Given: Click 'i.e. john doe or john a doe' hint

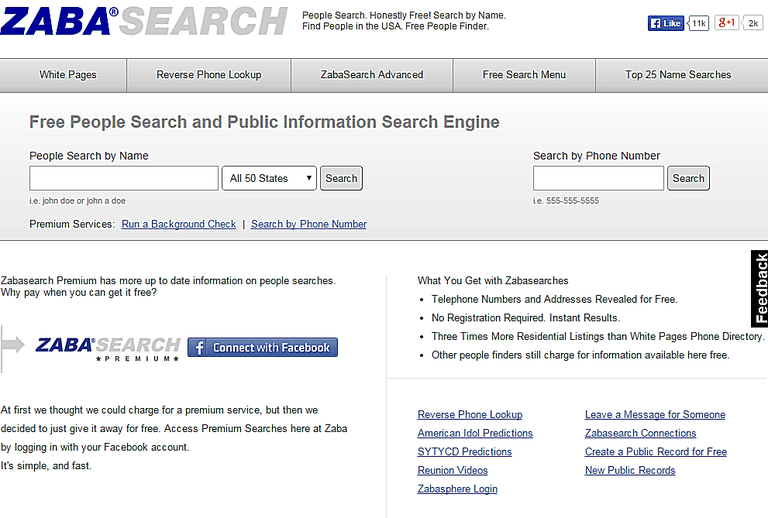Looking at the screenshot, I should click(x=77, y=201).
